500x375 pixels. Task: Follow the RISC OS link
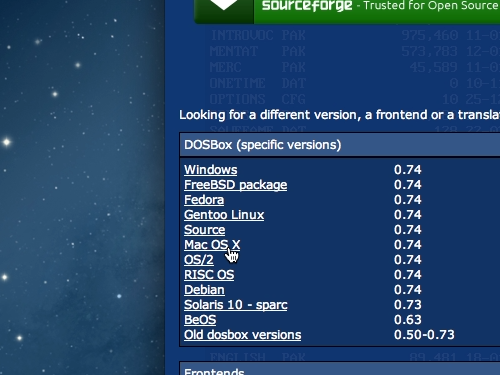pos(209,275)
